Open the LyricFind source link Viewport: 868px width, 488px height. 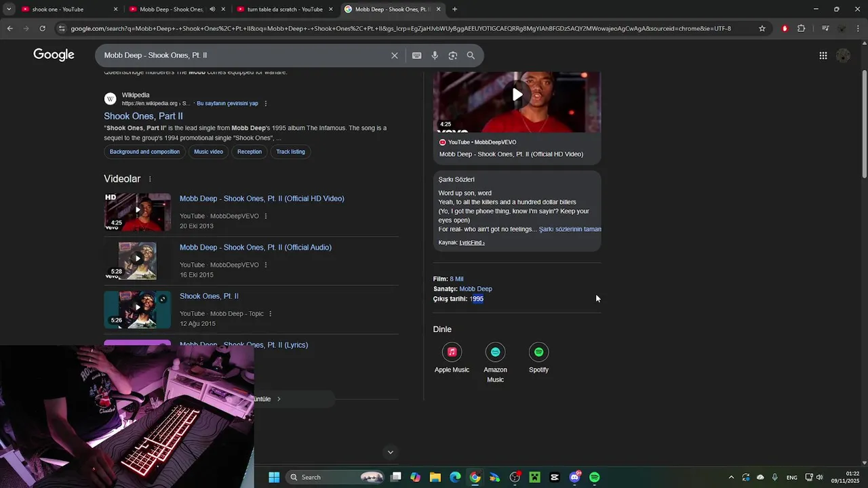(x=472, y=243)
